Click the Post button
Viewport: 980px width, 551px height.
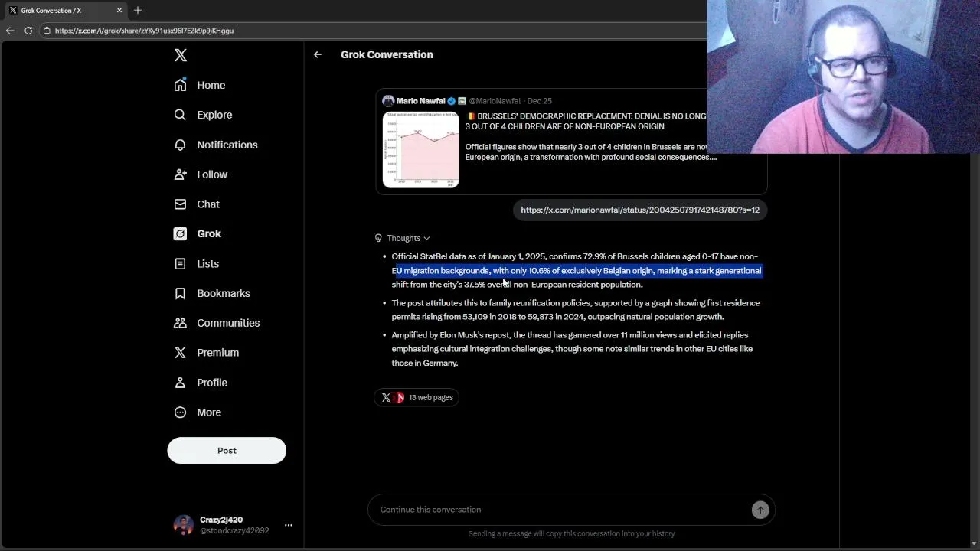point(227,450)
